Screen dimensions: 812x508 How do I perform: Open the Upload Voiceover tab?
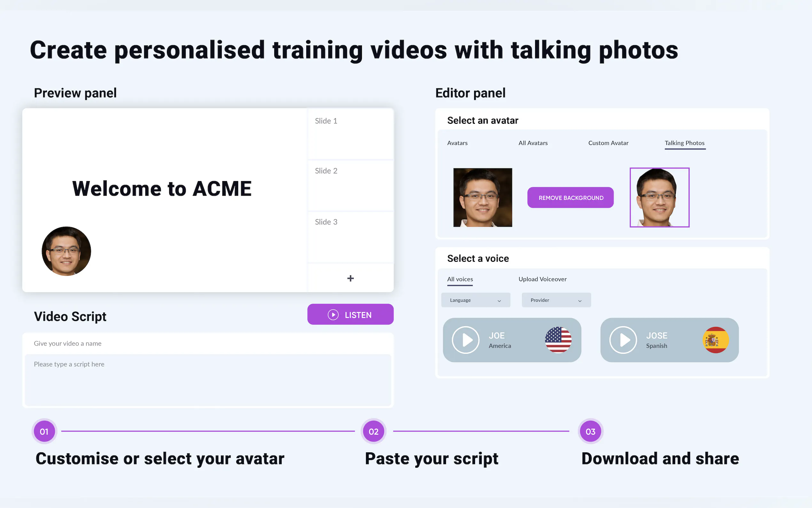[542, 279]
